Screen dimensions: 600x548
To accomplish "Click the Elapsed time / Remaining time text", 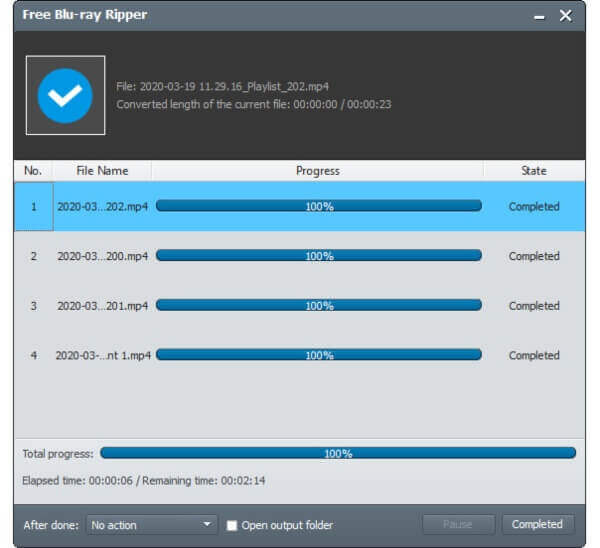I will pyautogui.click(x=143, y=481).
